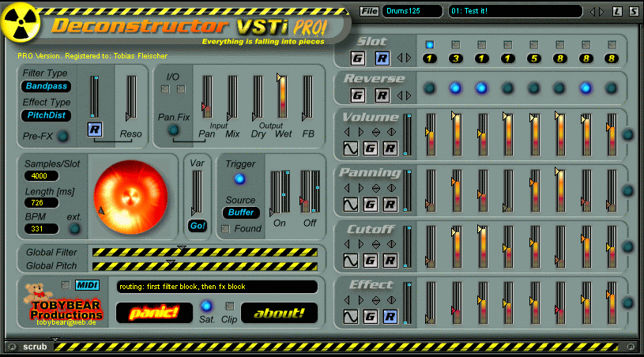Click the Global Pitch striped slider

pos(205,266)
